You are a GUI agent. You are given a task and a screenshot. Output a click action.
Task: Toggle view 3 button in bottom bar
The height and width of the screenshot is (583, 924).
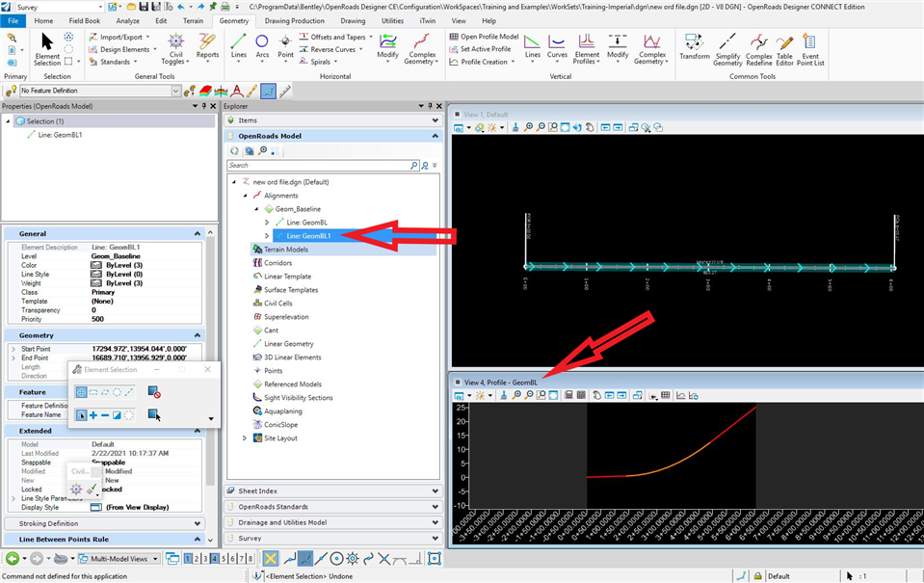point(205,558)
